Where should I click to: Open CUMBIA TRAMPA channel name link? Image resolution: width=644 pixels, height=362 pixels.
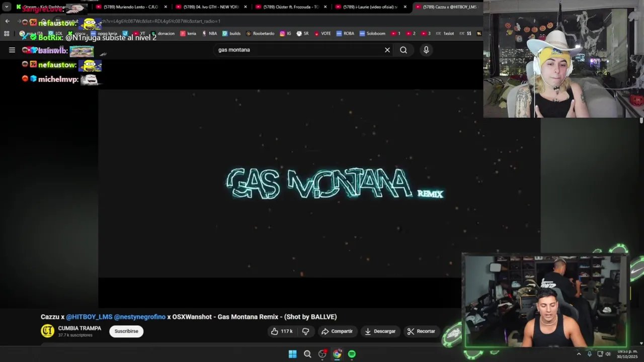[79, 328]
